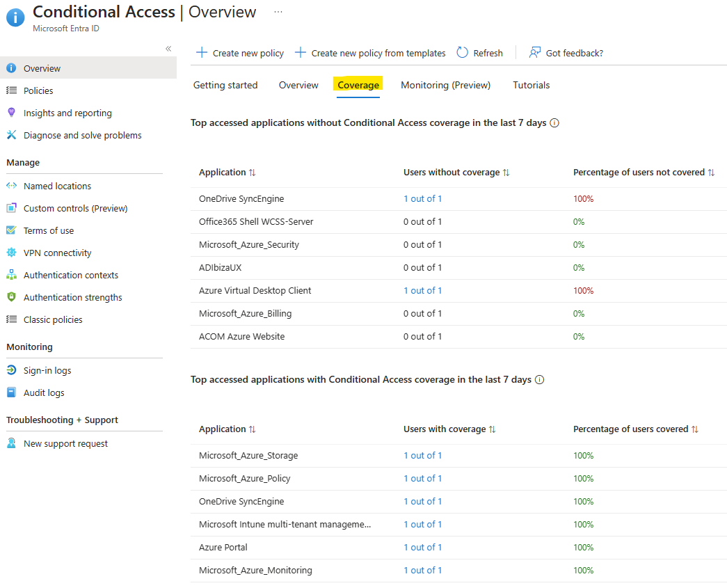Switch to the Overview tab
This screenshot has height=588, width=727.
[298, 86]
